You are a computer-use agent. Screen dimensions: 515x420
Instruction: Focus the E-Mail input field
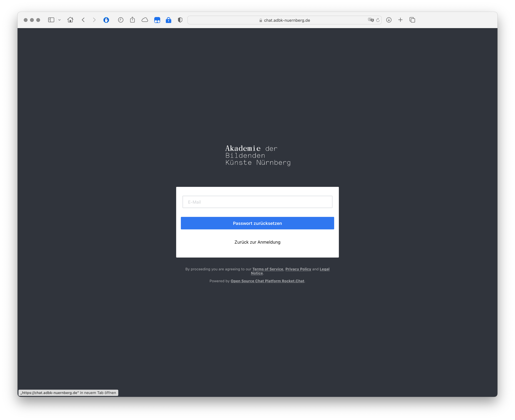257,202
